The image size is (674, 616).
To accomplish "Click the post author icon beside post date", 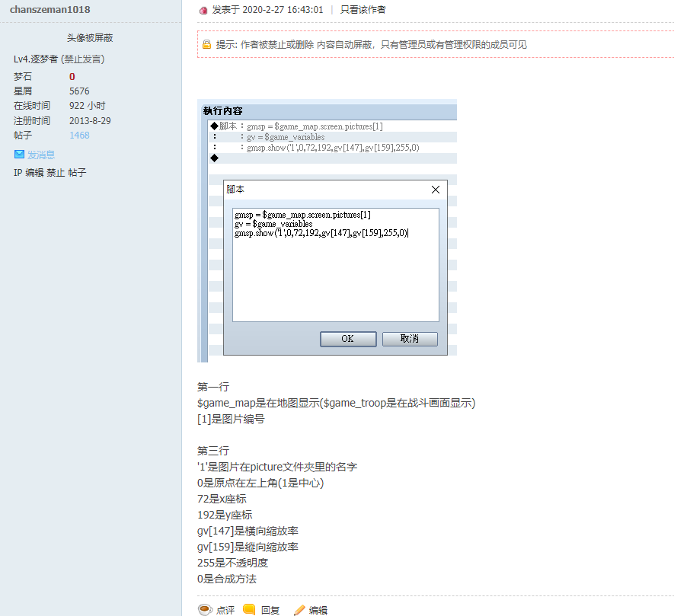I will coord(203,11).
